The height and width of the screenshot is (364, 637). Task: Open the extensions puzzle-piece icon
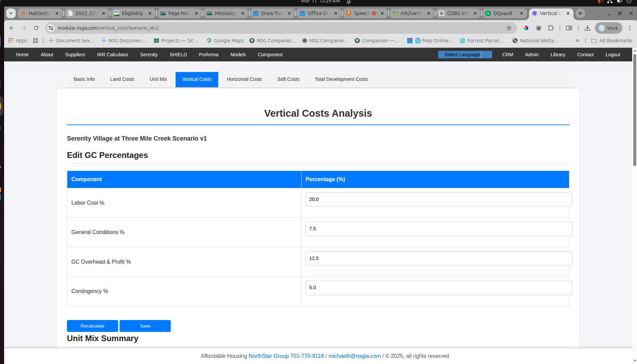point(551,28)
